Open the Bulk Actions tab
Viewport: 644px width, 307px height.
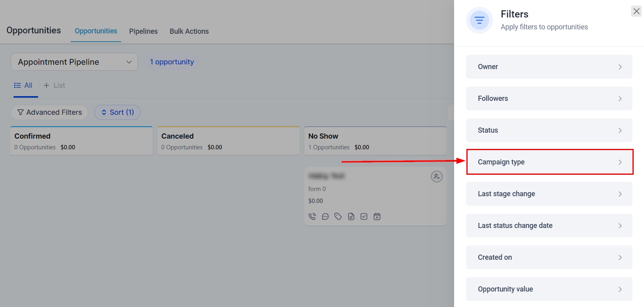pyautogui.click(x=189, y=31)
